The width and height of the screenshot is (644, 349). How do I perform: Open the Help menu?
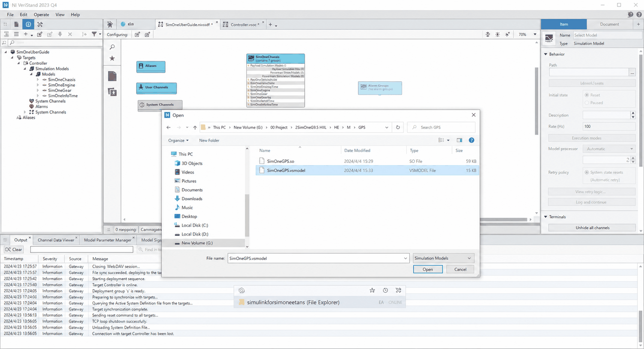point(75,14)
